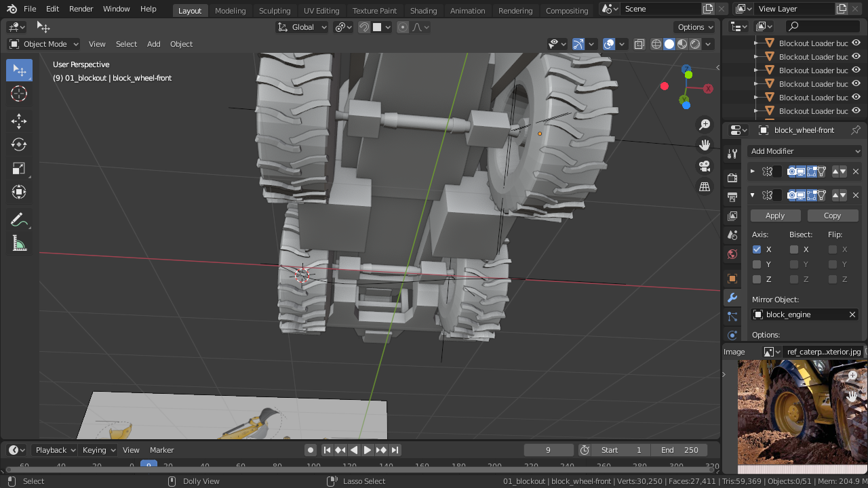This screenshot has width=868, height=488.
Task: Open the Options dropdown in header
Action: point(696,27)
